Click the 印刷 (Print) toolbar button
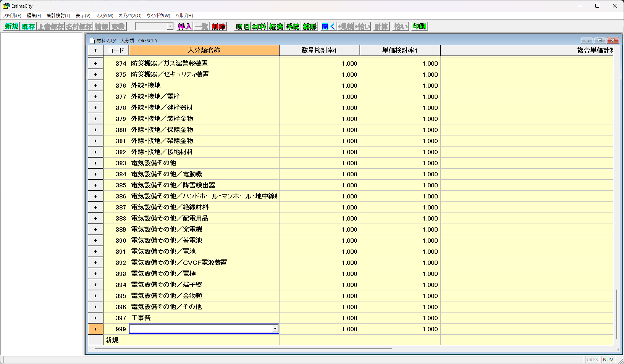The image size is (624, 364). 419,26
